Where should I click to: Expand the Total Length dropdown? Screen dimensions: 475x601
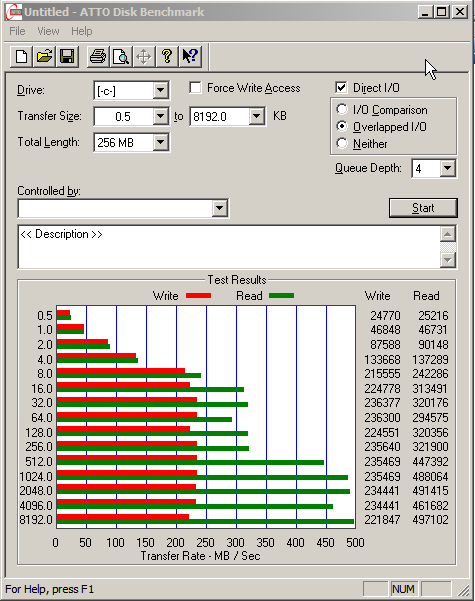coord(161,142)
